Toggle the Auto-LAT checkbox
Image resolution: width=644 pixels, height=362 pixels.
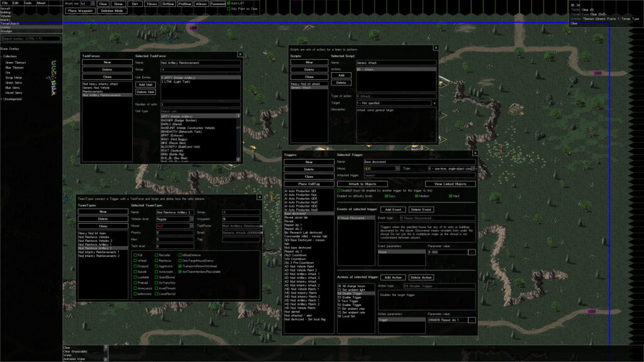[229, 3]
